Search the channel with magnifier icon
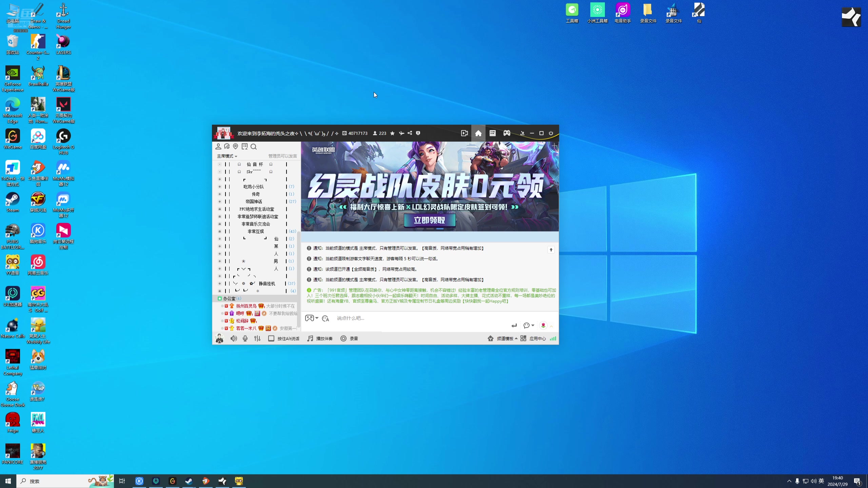 [254, 146]
